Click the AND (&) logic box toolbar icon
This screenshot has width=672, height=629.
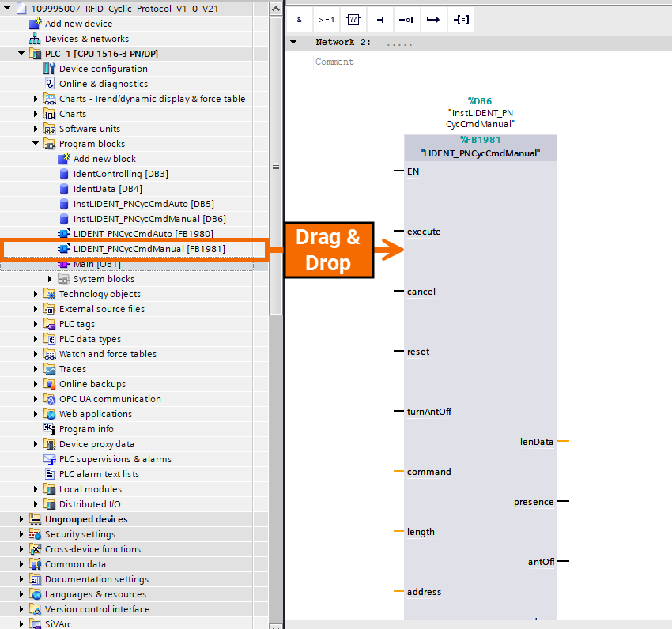click(299, 20)
